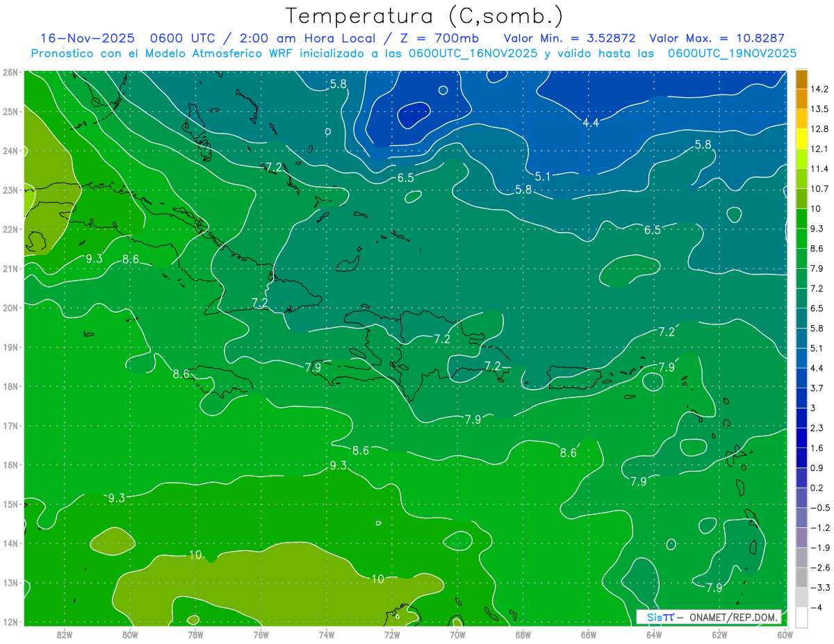Click the "74W" longitude axis label
The height and width of the screenshot is (644, 834).
pyautogui.click(x=327, y=634)
